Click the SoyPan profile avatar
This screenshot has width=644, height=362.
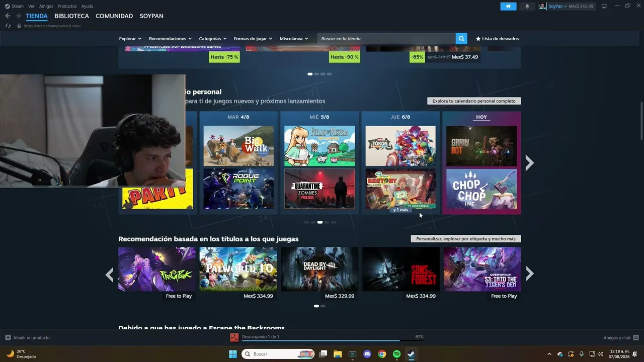tap(543, 6)
